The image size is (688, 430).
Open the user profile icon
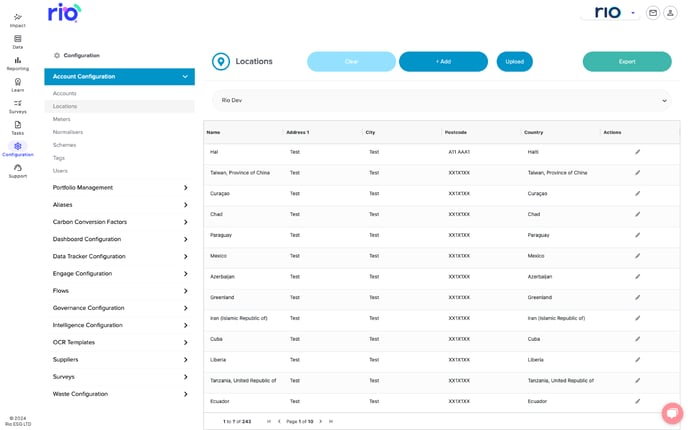(x=670, y=13)
